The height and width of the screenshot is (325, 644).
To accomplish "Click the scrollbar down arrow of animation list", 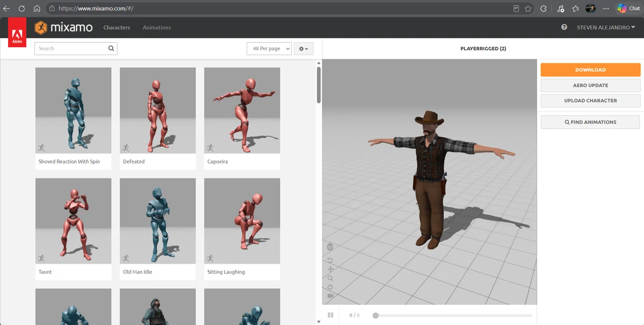I will pos(318,321).
